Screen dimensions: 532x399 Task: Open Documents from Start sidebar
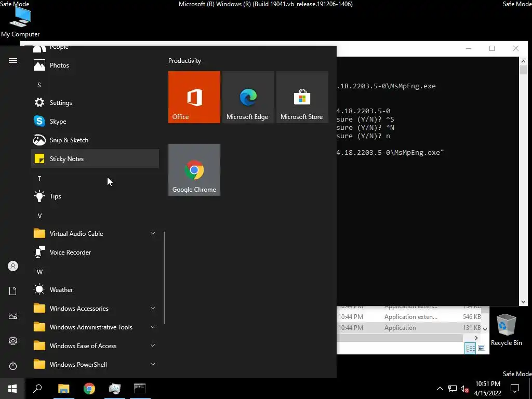[13, 291]
